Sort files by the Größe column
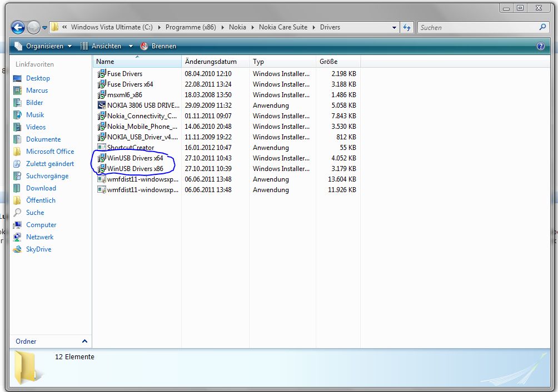558x392 pixels. coord(338,62)
